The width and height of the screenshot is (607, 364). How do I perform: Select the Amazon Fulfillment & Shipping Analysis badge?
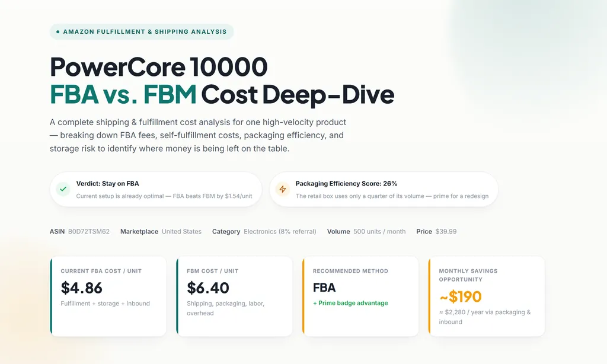tap(142, 32)
